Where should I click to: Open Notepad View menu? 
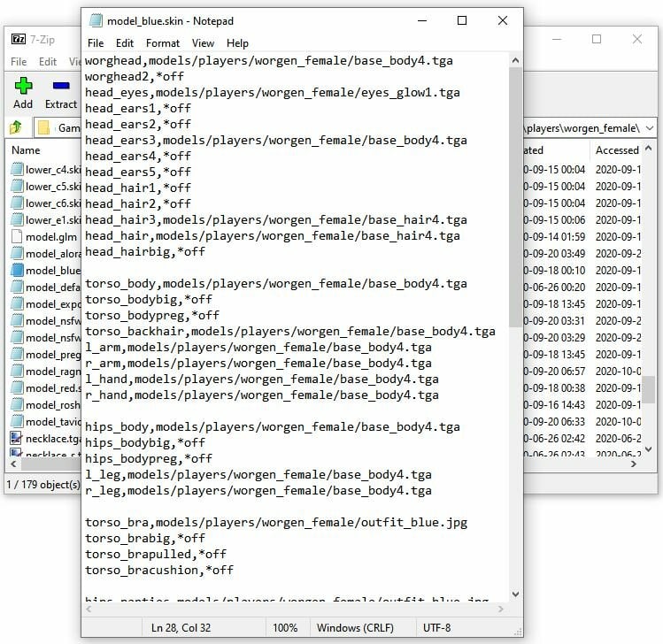point(203,43)
